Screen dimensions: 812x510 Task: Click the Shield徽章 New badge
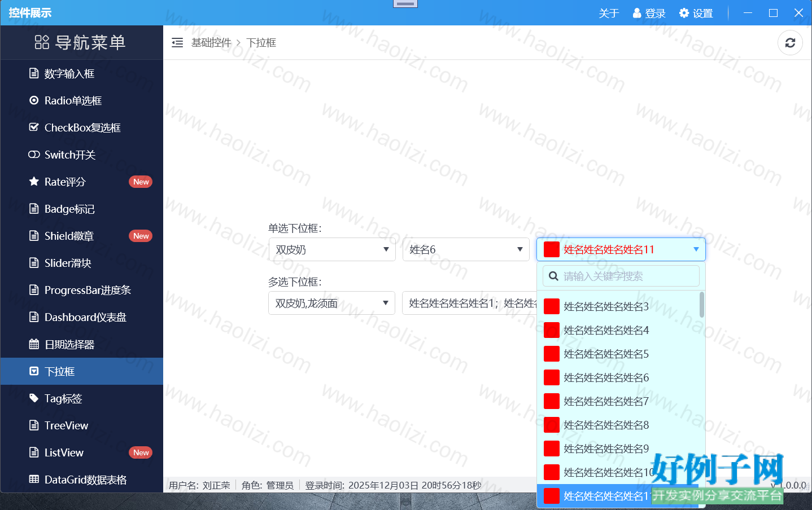[x=141, y=236]
